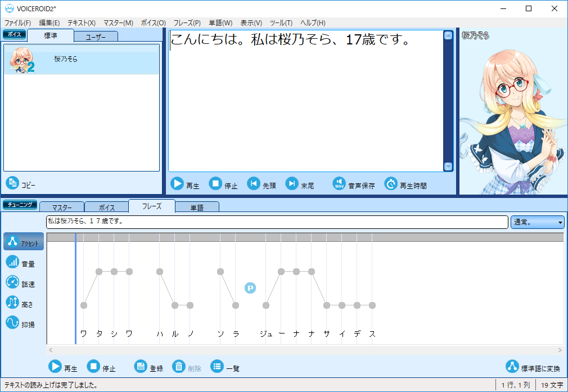
Task: Click the accent node above ラ
Action: pyautogui.click(x=236, y=305)
